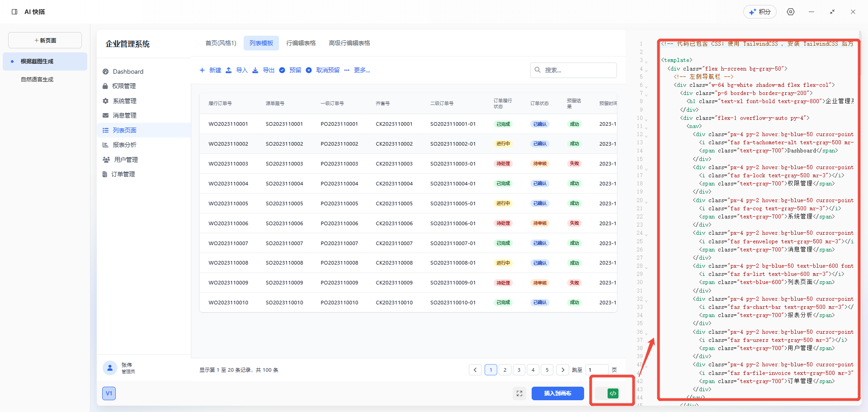Click the fullscreen expand preview icon
Image resolution: width=868 pixels, height=412 pixels.
coord(519,393)
